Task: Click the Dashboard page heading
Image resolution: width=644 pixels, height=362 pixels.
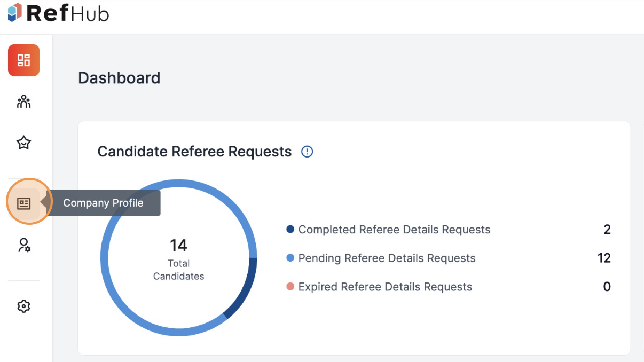Action: coord(119,78)
